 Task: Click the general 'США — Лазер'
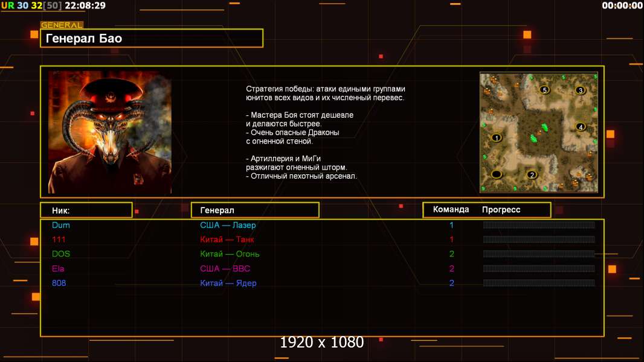[228, 225]
